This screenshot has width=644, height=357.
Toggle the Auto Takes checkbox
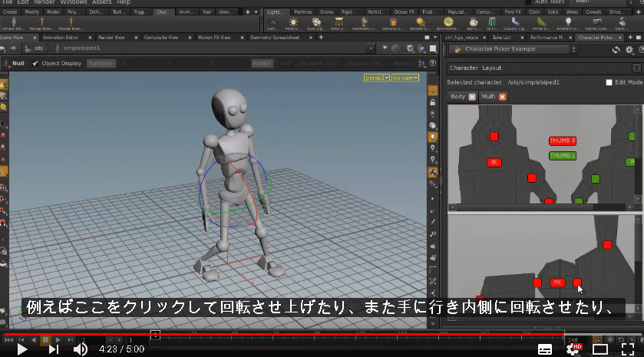528,2
